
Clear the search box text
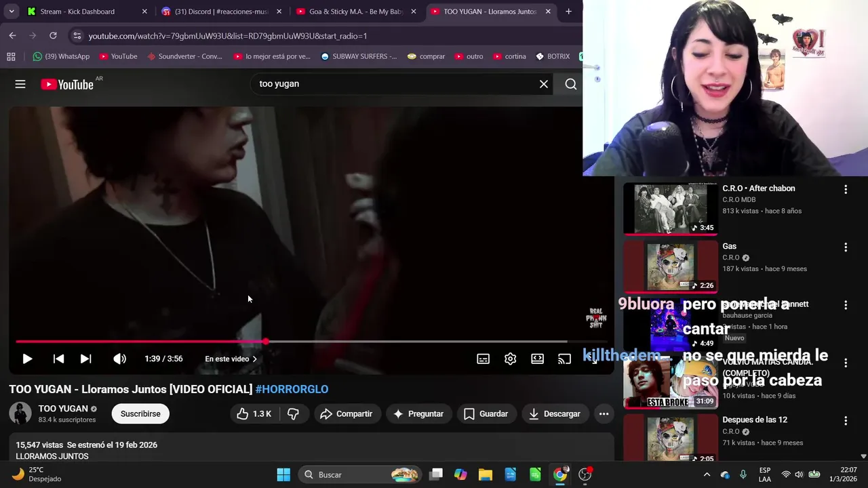coord(544,84)
